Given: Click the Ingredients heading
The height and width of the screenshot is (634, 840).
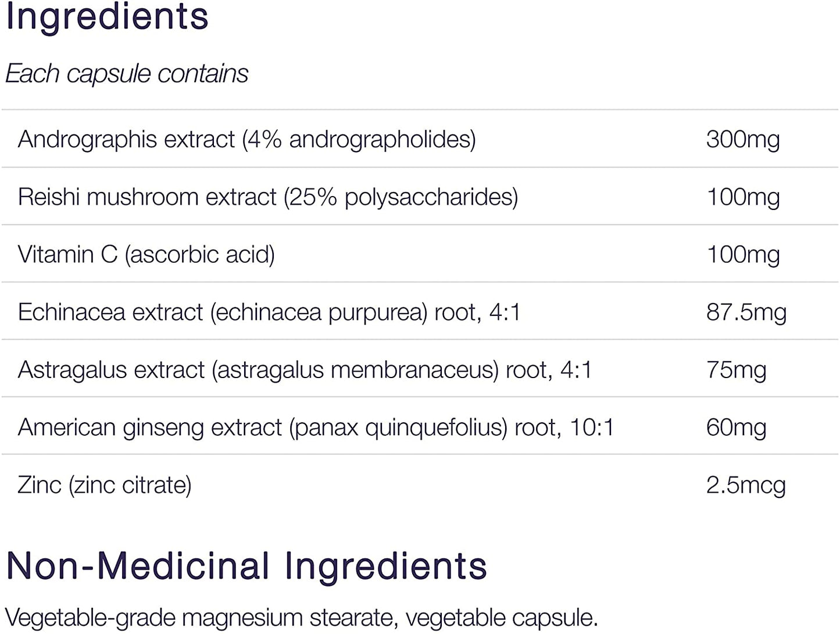Looking at the screenshot, I should [107, 16].
